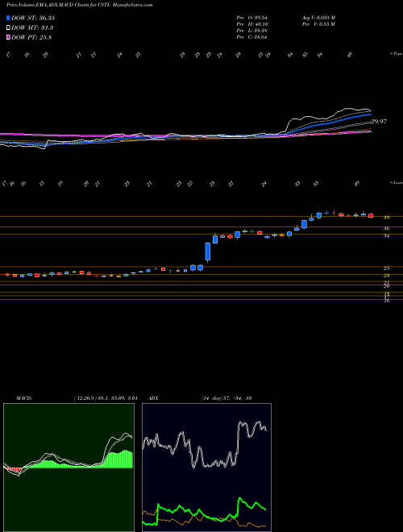The image size is (403, 532).
Task: Click the '<Tops' label at right edge
Action: (x=396, y=54)
